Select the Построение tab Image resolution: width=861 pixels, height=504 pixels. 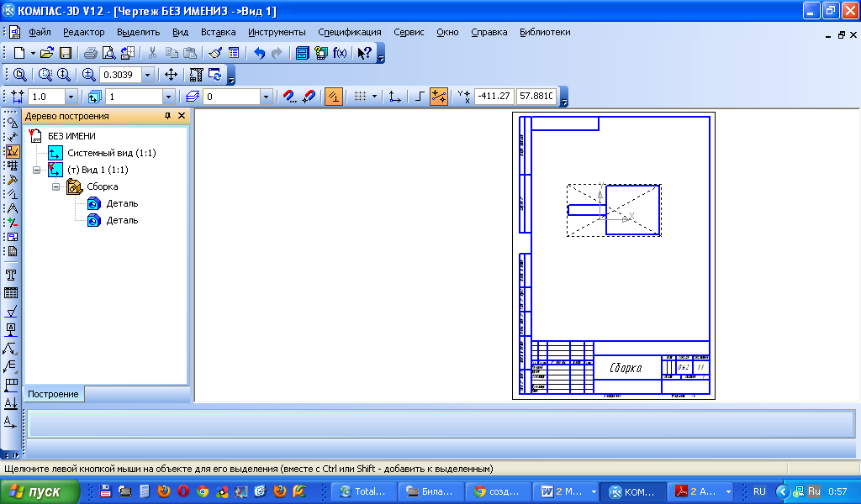click(x=53, y=394)
